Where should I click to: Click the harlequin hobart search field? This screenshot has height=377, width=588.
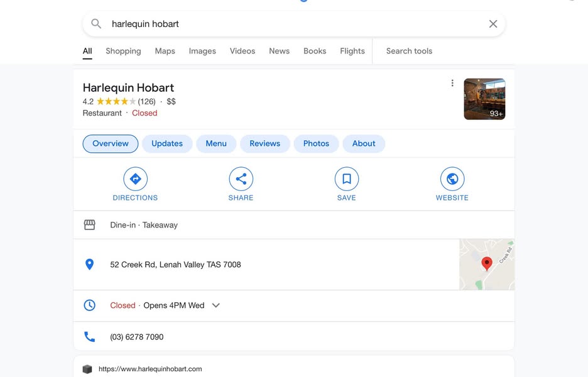[x=293, y=24]
